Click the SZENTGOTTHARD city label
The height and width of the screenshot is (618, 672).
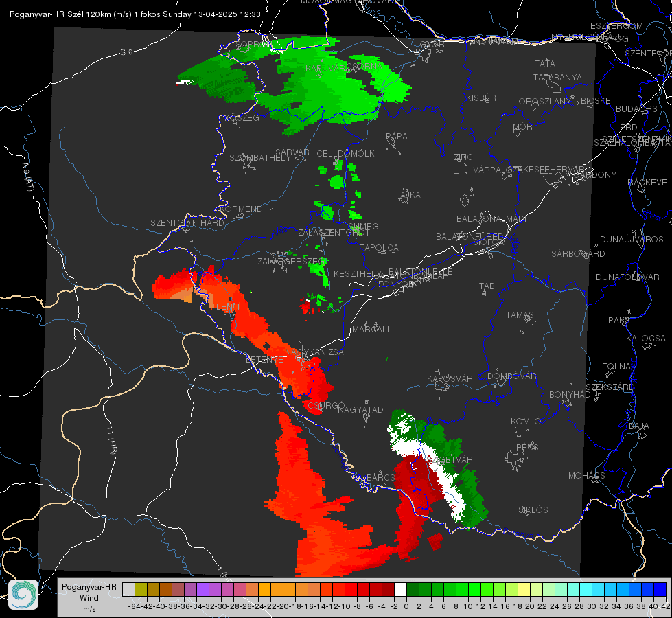tap(187, 223)
